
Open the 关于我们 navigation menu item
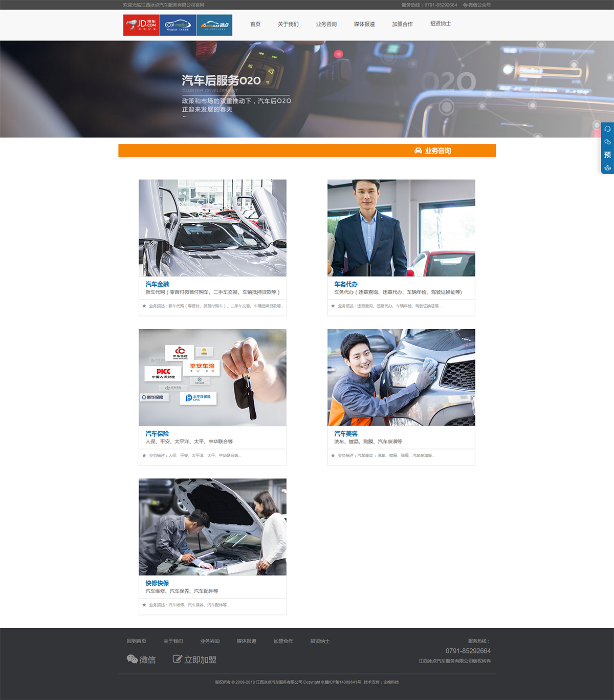click(x=288, y=24)
